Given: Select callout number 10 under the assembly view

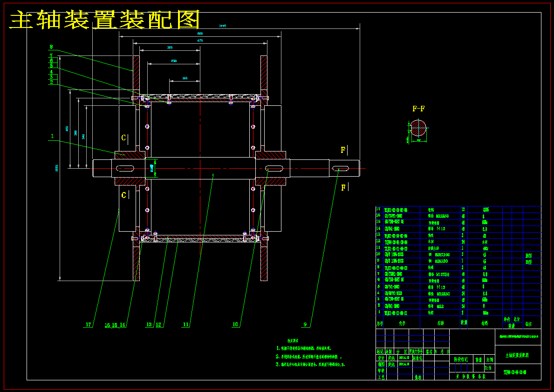Looking at the screenshot, I should tap(235, 324).
